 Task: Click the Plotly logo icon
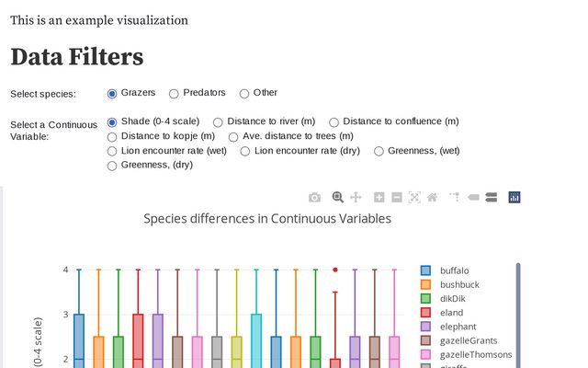point(514,197)
